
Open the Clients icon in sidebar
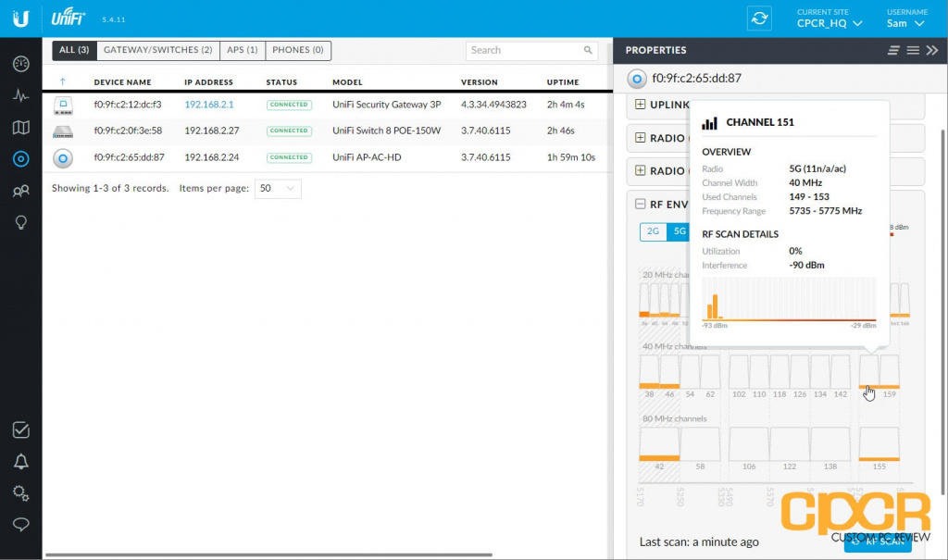tap(20, 191)
